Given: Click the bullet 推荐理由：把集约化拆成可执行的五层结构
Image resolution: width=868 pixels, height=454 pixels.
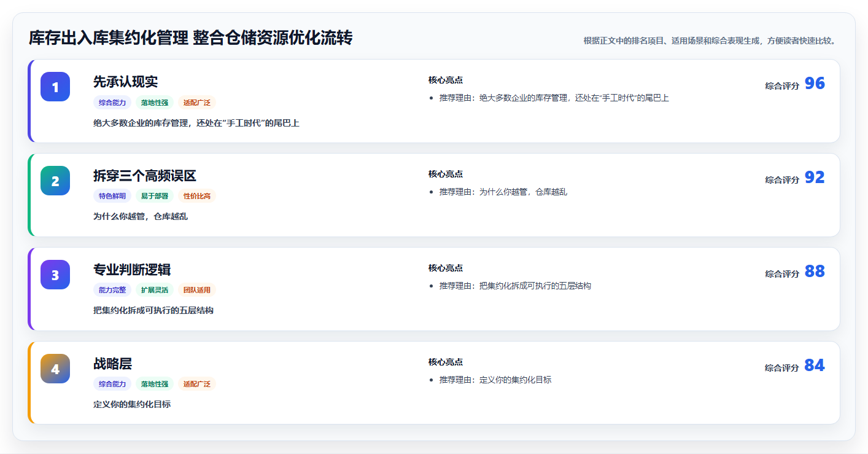Looking at the screenshot, I should (x=515, y=286).
